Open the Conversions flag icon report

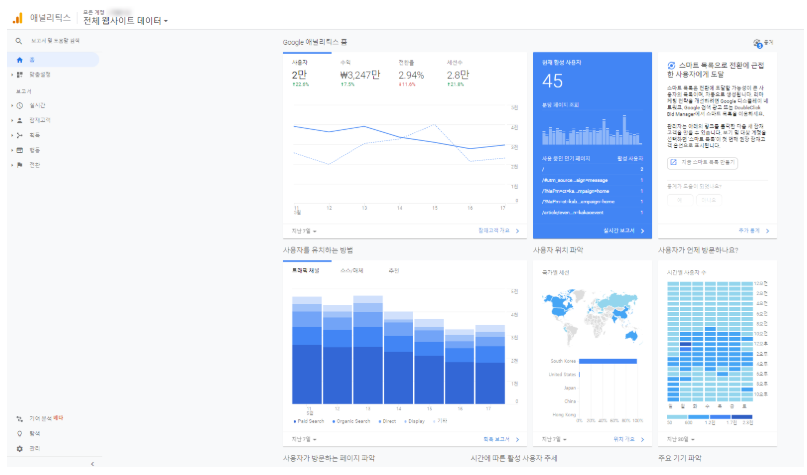pos(20,165)
